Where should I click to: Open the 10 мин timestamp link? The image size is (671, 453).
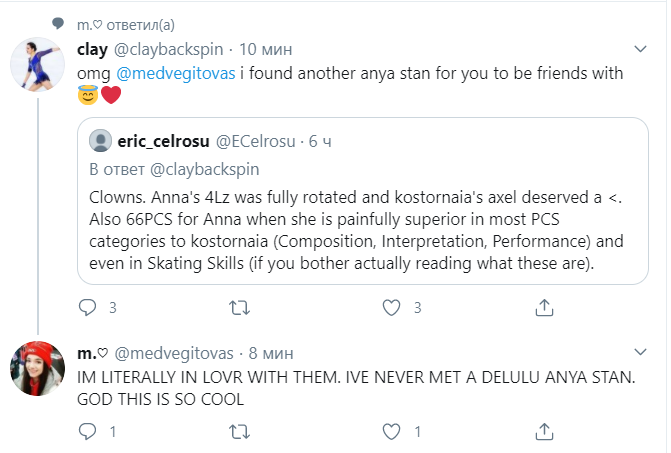(x=263, y=48)
